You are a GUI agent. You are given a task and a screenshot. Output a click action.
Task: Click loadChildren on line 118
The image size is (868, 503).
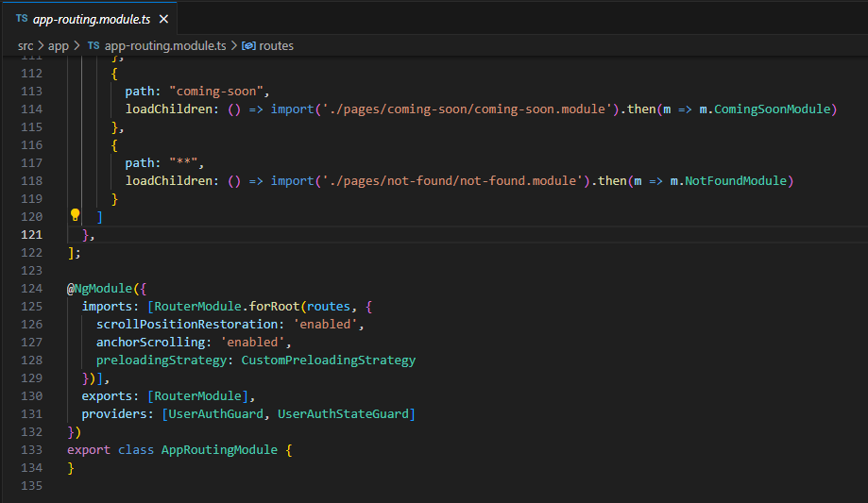(x=168, y=181)
